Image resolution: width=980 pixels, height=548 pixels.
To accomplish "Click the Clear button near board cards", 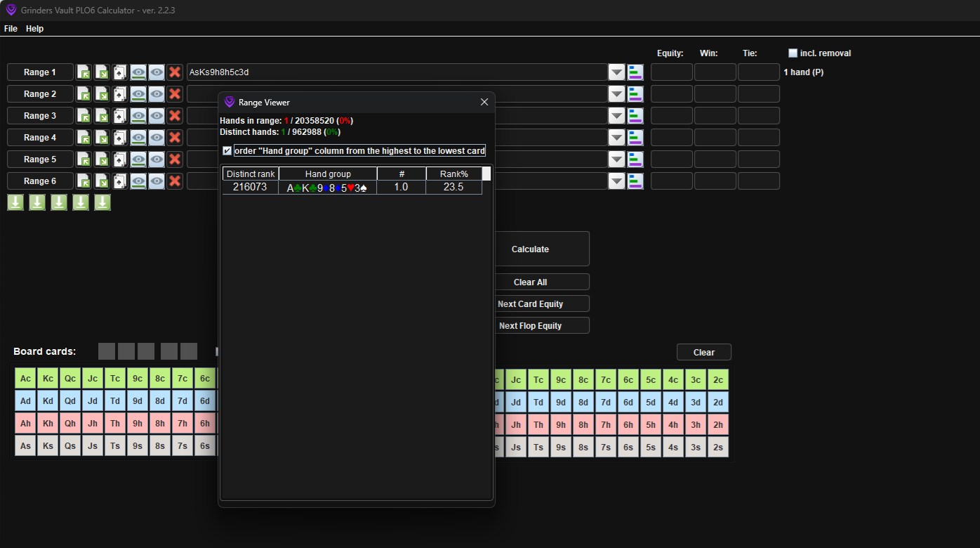I will tap(704, 353).
